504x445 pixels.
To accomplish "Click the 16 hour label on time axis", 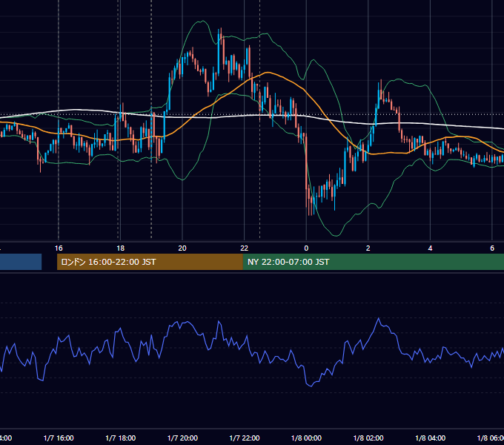I will coord(59,248).
